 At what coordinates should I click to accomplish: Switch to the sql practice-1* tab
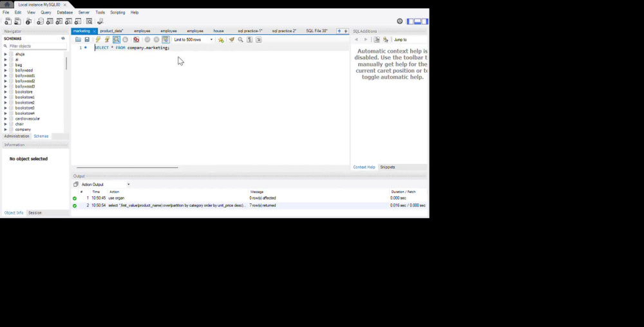(x=250, y=31)
